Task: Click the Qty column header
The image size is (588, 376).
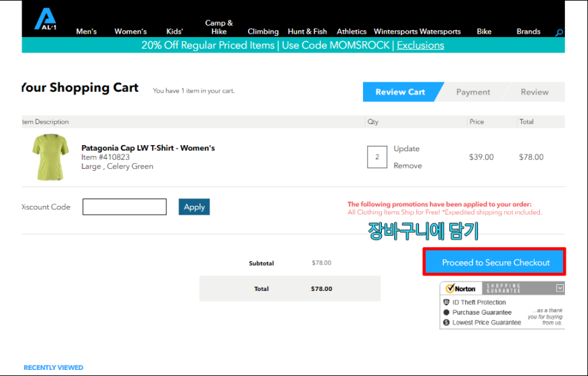Action: pos(373,122)
